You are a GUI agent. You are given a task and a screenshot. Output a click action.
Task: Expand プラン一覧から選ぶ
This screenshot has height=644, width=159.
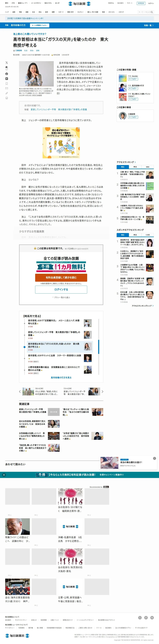(61, 298)
